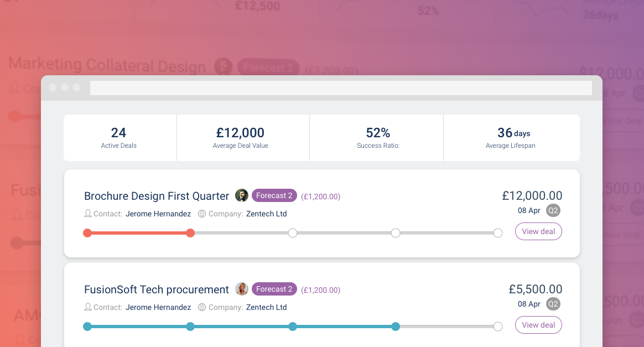644x347 pixels.
Task: Click the £12,000.00 deal amount
Action: click(532, 195)
